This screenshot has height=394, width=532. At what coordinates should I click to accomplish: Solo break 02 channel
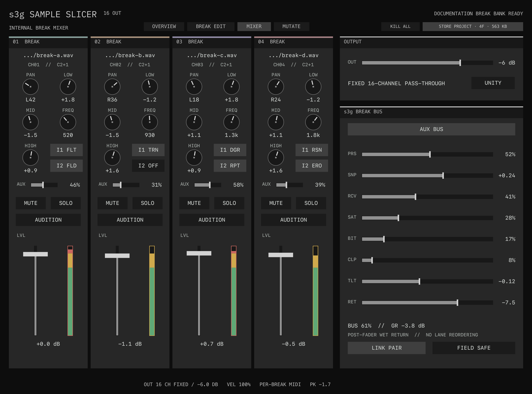click(x=147, y=203)
